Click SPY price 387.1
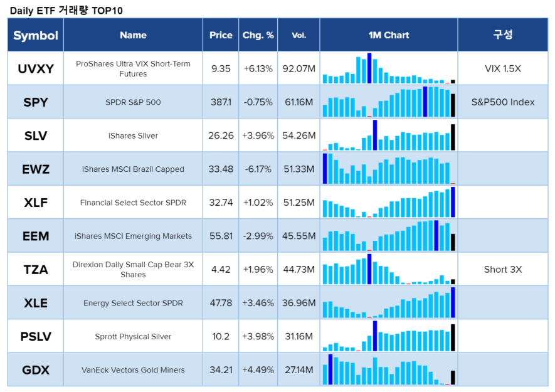Screen dimensions: 555x392 point(221,102)
